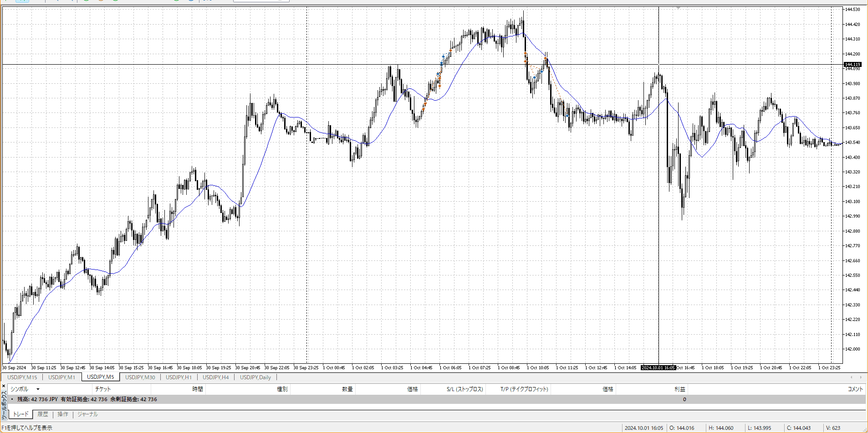Click the chart shift triangle marker at top
868x433 pixels.
[679, 8]
